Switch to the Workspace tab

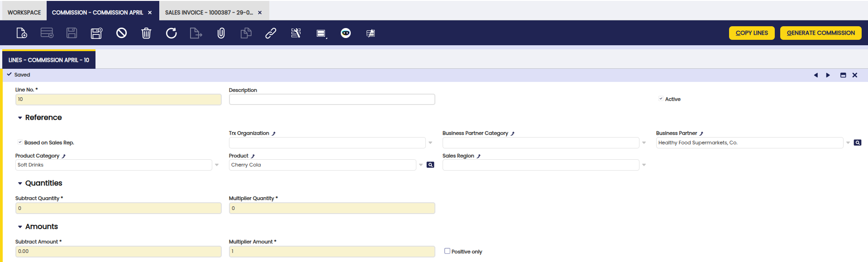(x=24, y=12)
